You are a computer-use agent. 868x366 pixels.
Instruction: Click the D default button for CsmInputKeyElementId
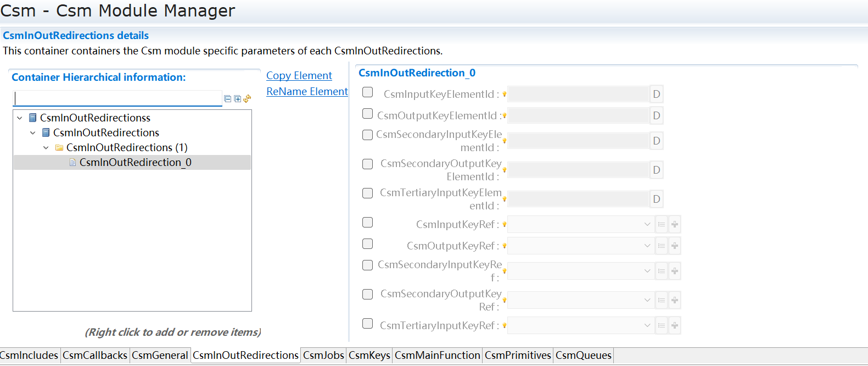(x=656, y=93)
